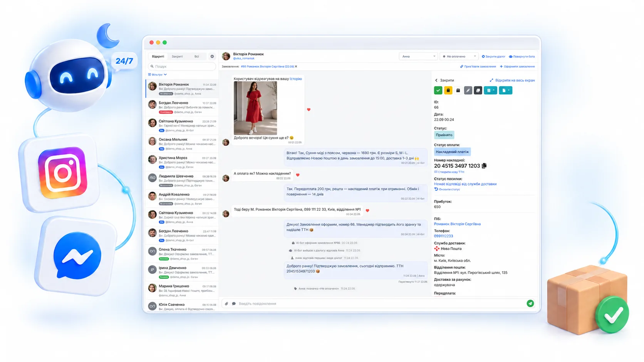Screen dimensions: 644x362
Task: Click 'Оформити замовлення' link
Action: pos(517,67)
